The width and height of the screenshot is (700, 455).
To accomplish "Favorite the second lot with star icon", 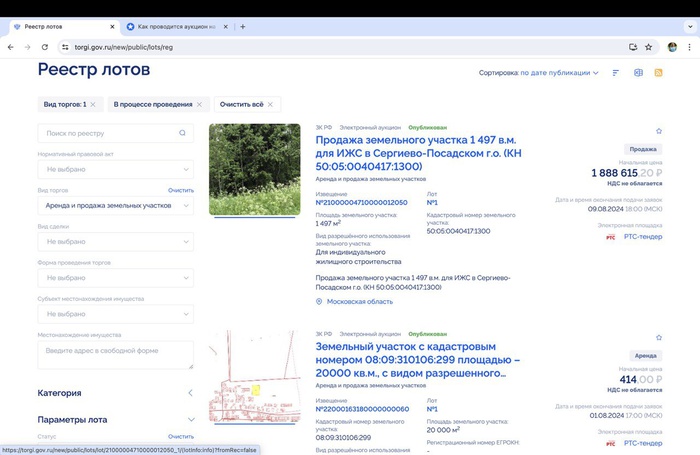I will coord(659,338).
